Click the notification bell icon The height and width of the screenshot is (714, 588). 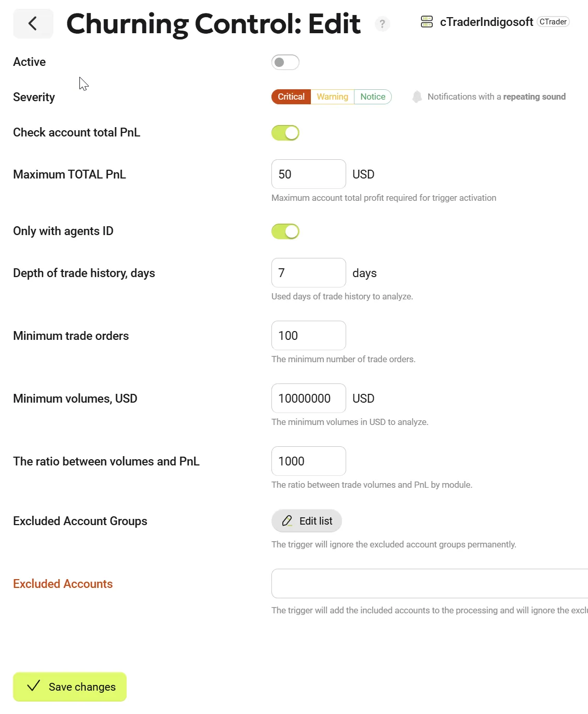coord(417,97)
